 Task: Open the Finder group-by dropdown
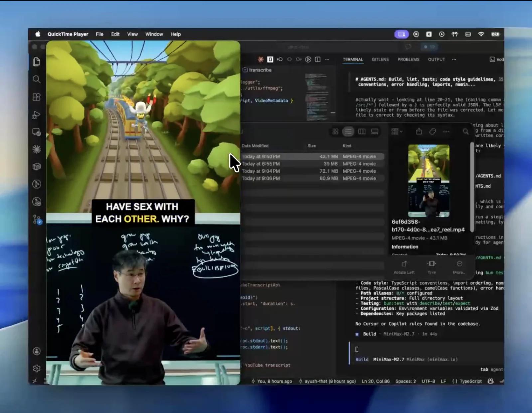[397, 131]
